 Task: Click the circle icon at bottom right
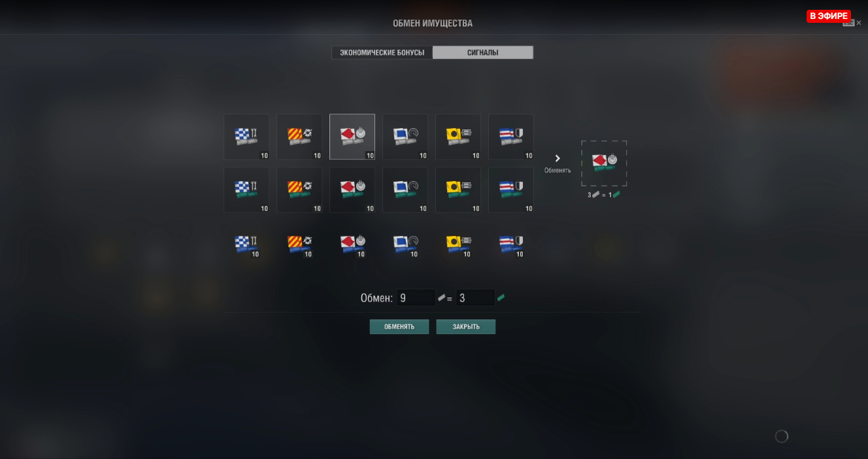coord(782,436)
